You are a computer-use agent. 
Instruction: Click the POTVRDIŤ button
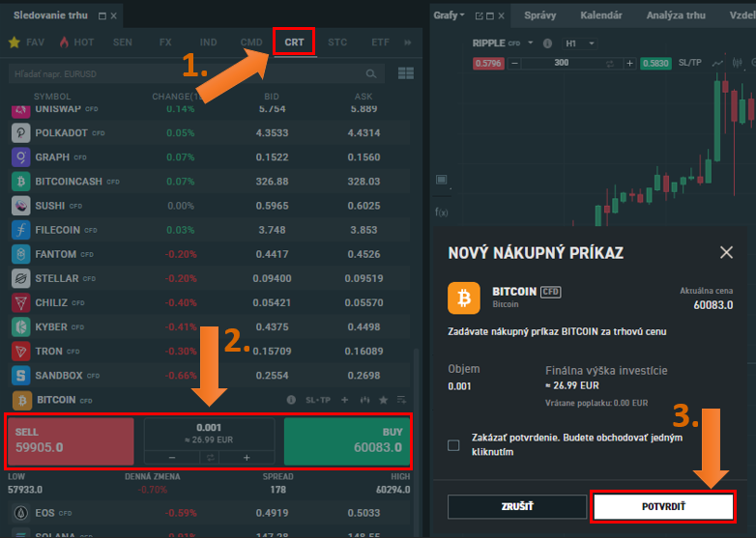click(x=663, y=507)
